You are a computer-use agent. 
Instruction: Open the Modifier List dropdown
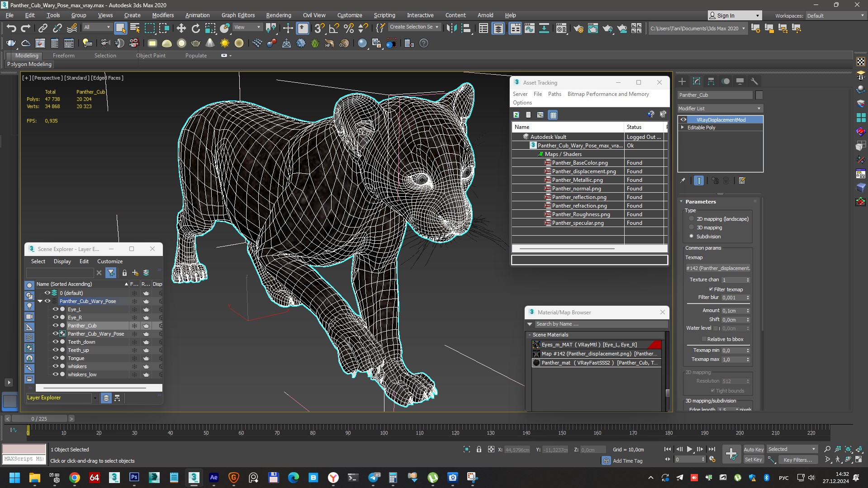pyautogui.click(x=720, y=109)
